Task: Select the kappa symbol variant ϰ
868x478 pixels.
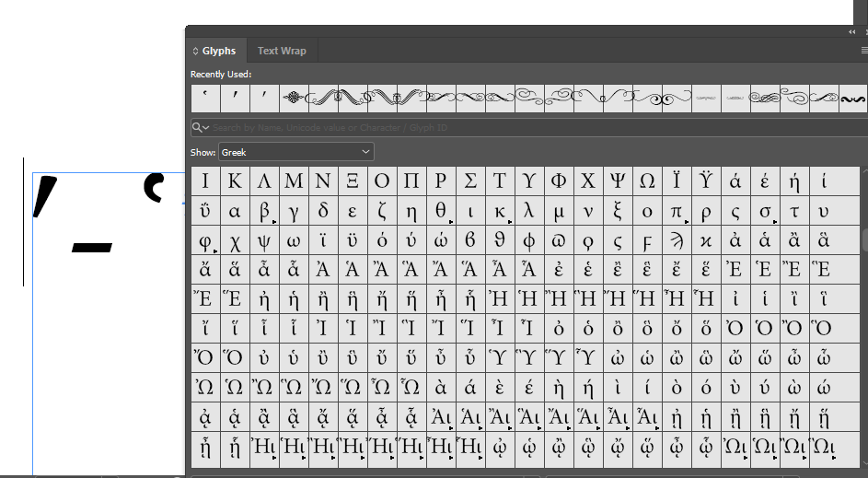Action: (706, 240)
